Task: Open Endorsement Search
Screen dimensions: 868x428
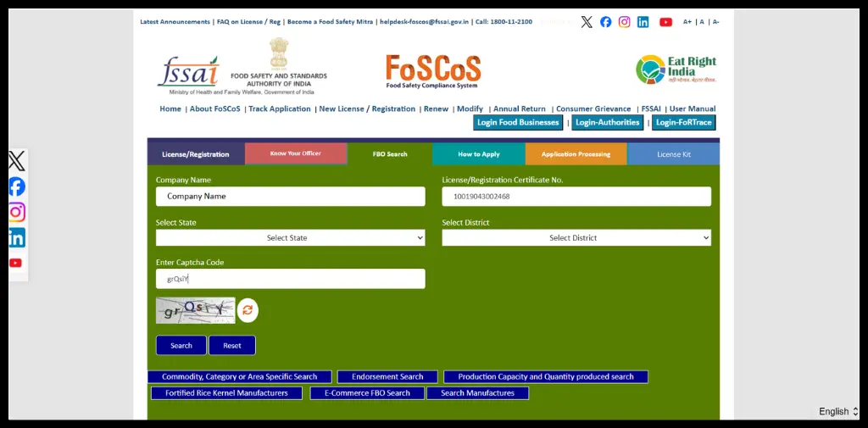Action: (x=387, y=376)
